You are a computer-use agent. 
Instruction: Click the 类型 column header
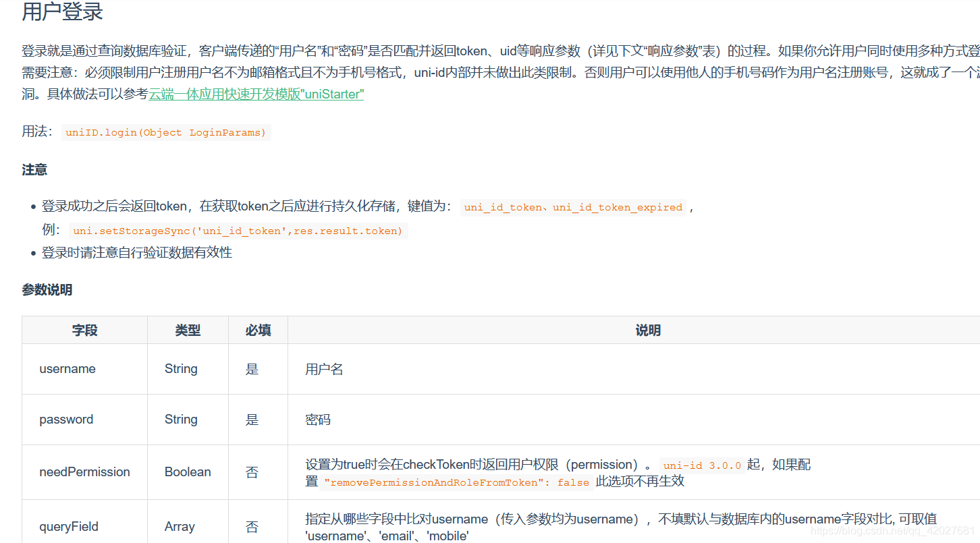tap(188, 331)
